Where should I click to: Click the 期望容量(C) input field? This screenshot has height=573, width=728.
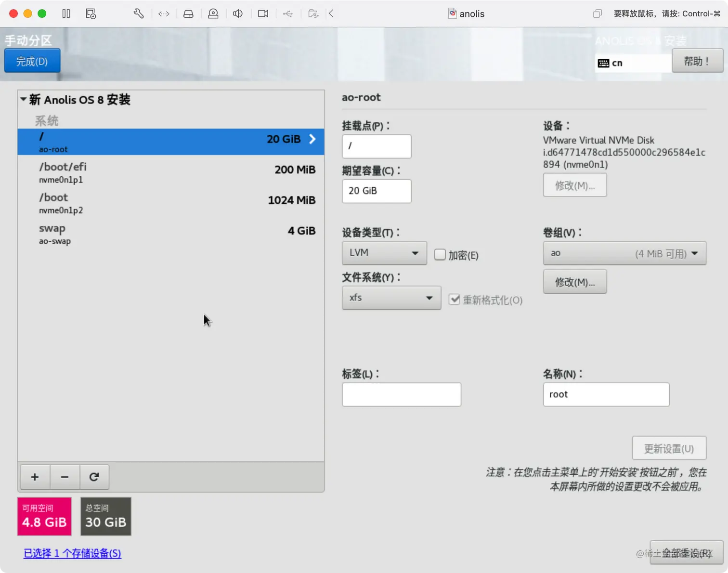pyautogui.click(x=377, y=191)
